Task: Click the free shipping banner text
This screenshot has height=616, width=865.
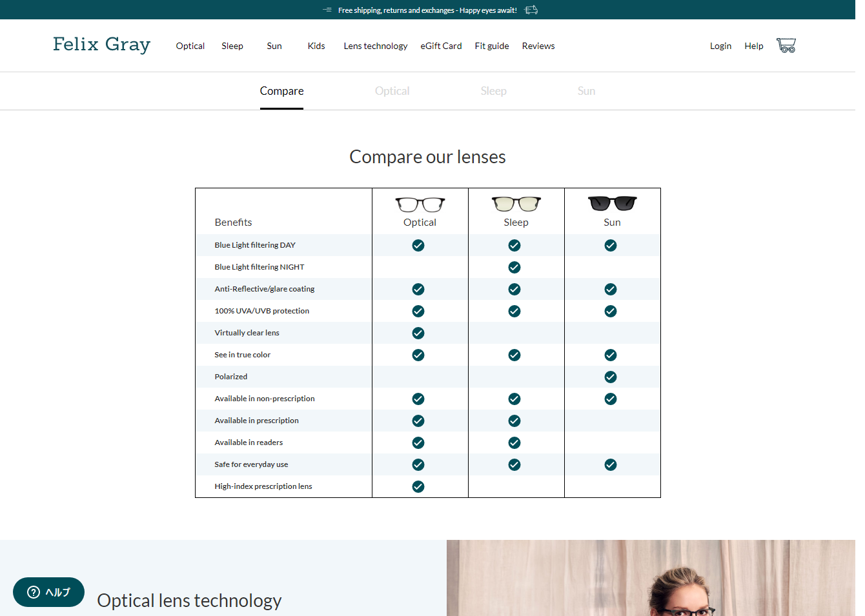Action: [x=427, y=10]
